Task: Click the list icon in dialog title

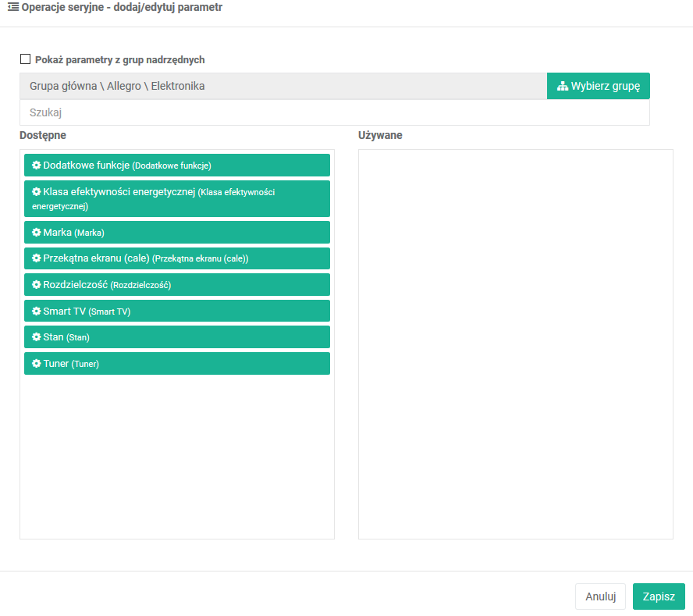Action: 13,8
